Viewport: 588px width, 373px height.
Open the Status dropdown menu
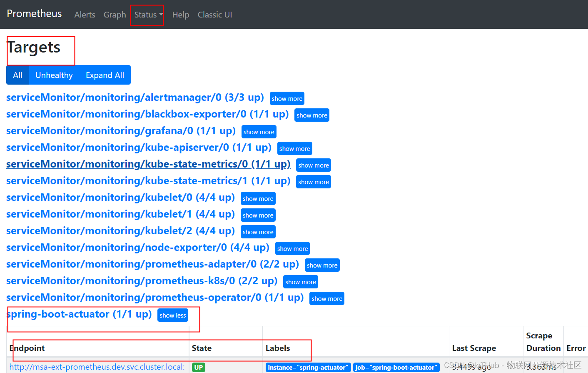(148, 15)
